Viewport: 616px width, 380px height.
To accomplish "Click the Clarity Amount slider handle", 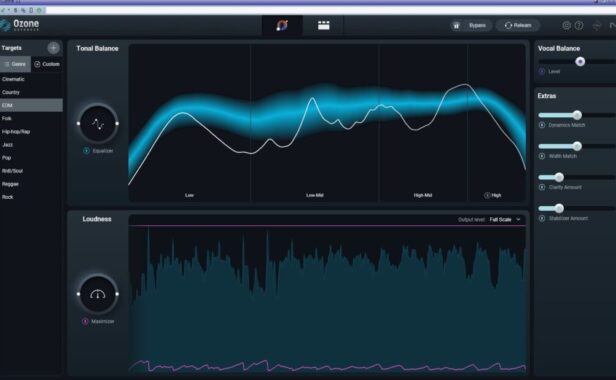I will point(559,177).
